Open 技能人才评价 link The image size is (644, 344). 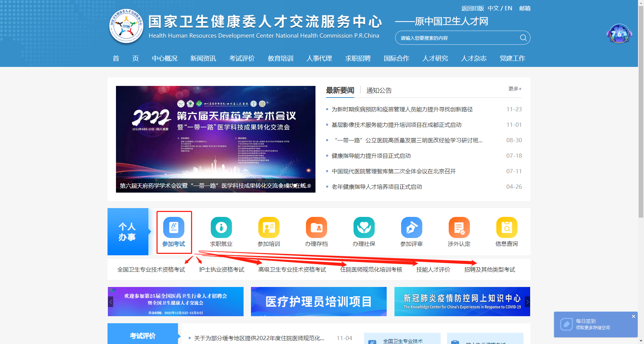[x=433, y=270]
